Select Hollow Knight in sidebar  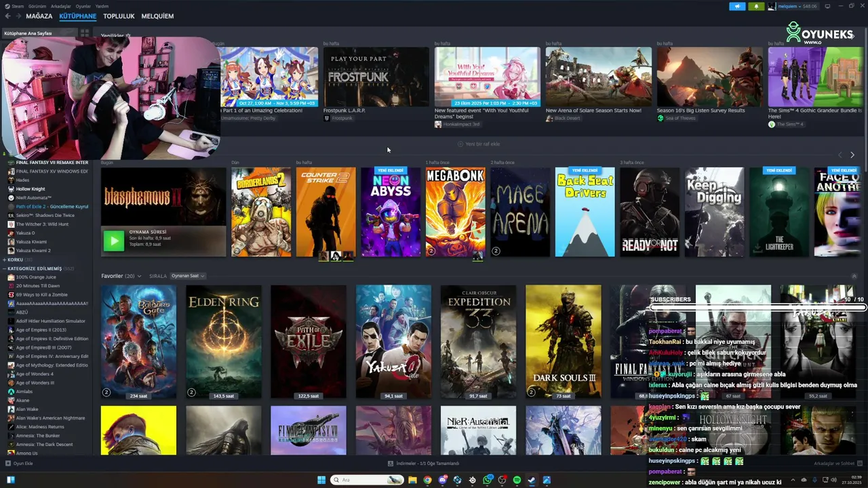[x=31, y=189]
